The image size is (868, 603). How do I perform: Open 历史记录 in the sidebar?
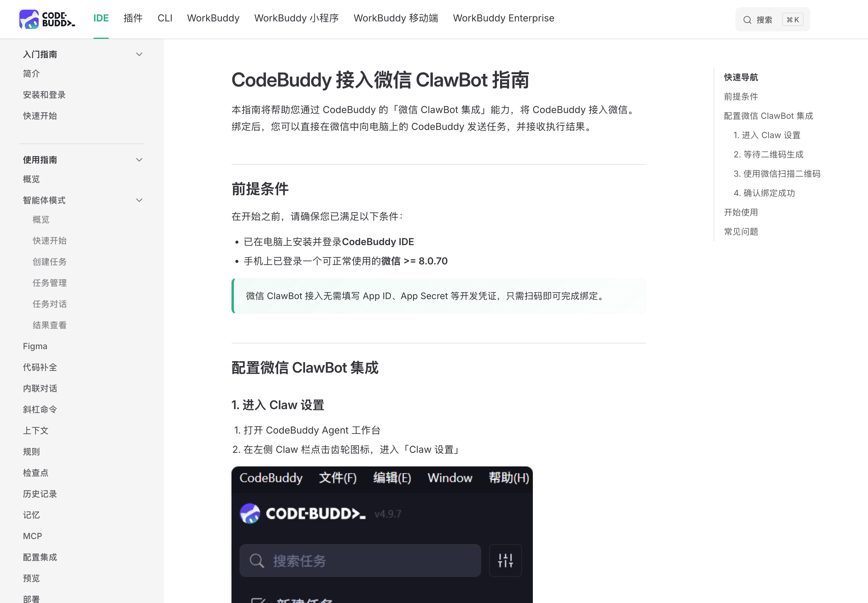click(x=40, y=494)
